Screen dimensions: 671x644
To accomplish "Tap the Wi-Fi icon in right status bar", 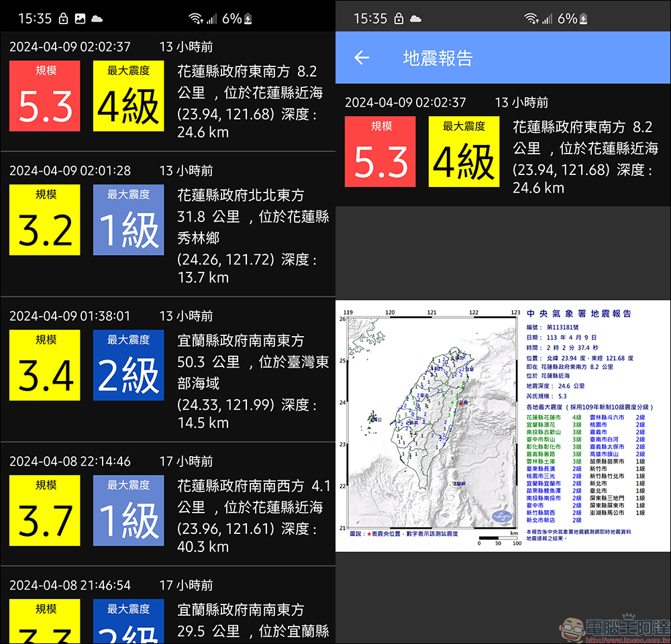I will [x=531, y=18].
